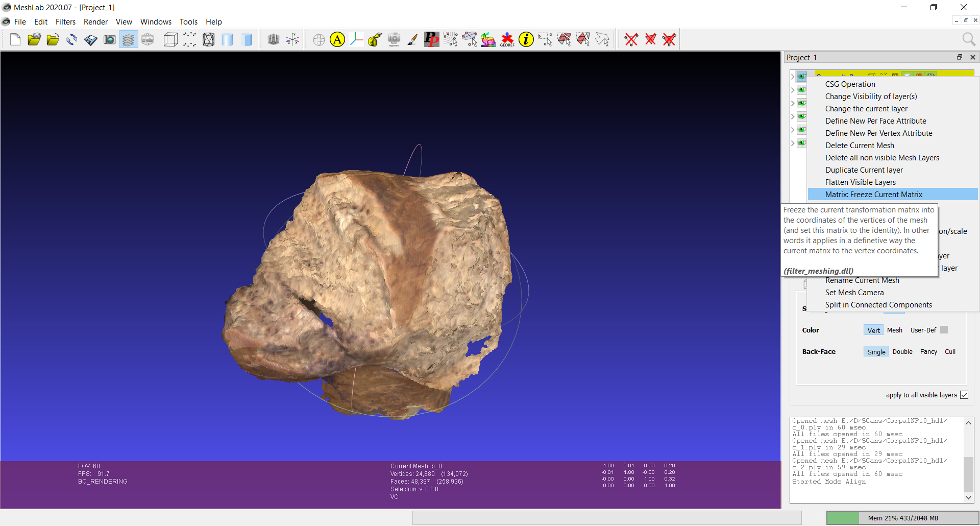Screen dimensions: 980x526
Task: Open the colorful bunny quality mapper
Action: coord(488,39)
